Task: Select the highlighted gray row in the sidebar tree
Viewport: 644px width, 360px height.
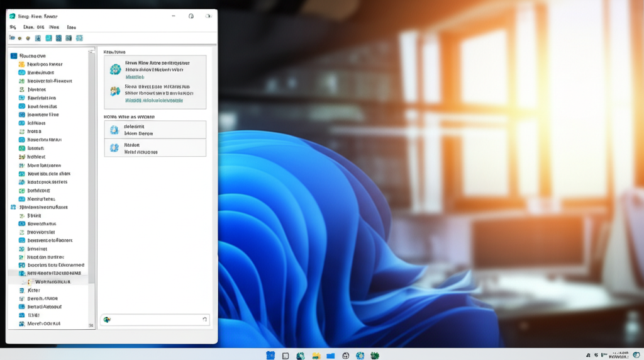Action: pyautogui.click(x=48, y=274)
